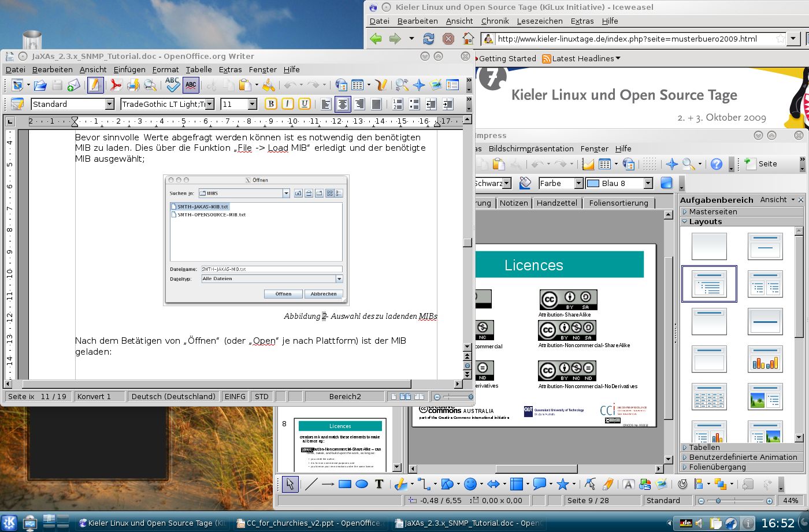Image resolution: width=809 pixels, height=532 pixels.
Task: Open a document with Writer's folder icon
Action: (40, 85)
